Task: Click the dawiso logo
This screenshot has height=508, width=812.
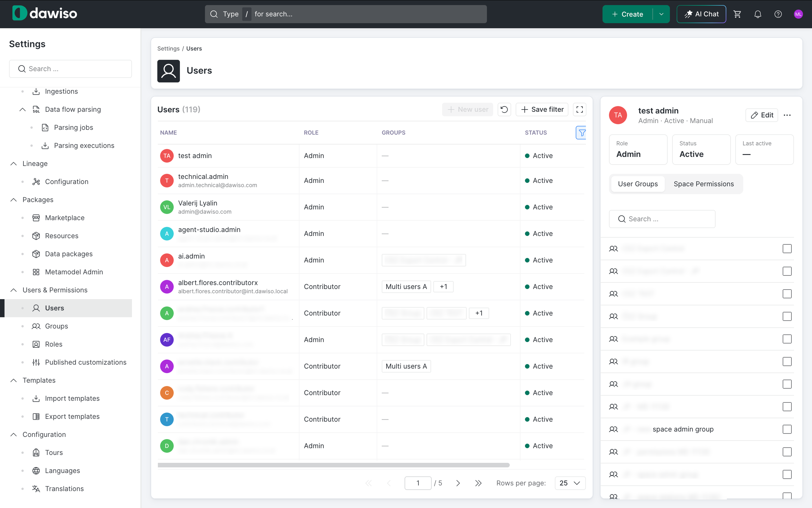Action: tap(45, 14)
